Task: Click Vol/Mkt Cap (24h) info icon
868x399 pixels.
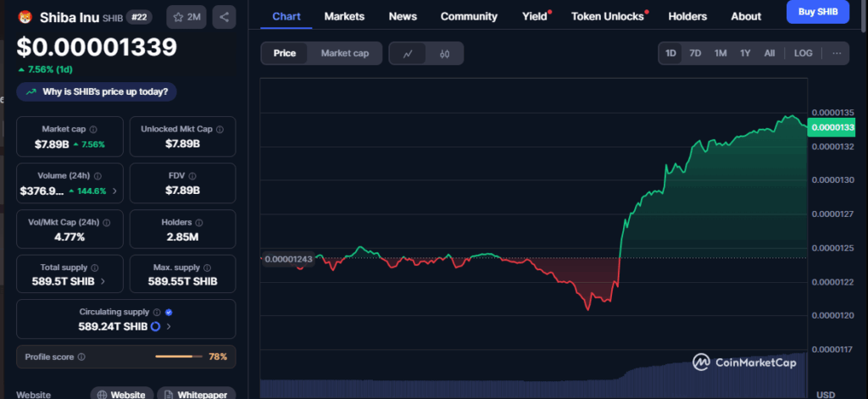Action: (106, 223)
